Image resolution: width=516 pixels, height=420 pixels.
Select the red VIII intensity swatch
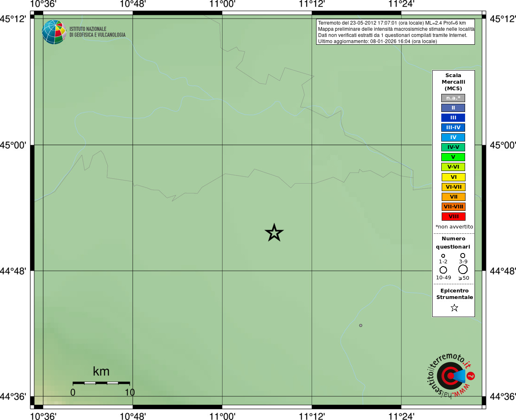(453, 217)
